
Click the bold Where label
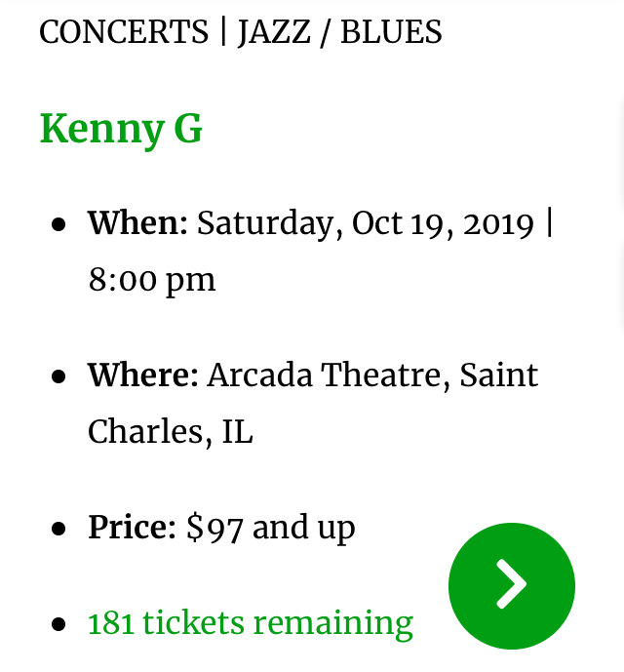[142, 376]
